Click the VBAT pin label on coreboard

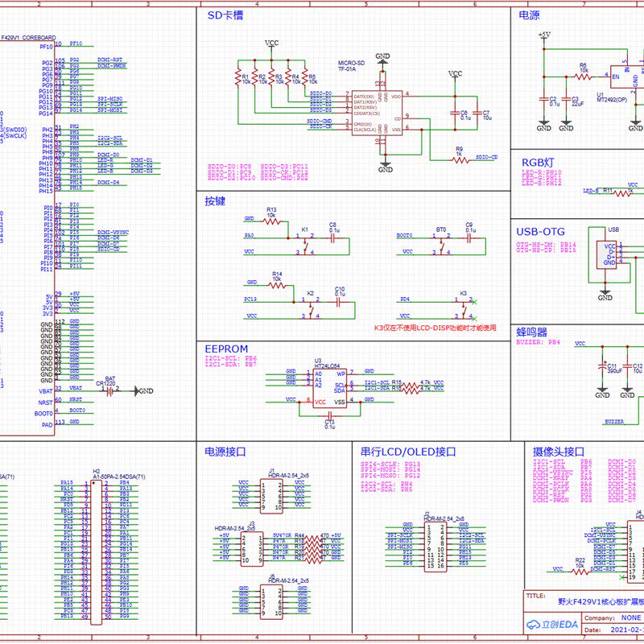coord(46,391)
